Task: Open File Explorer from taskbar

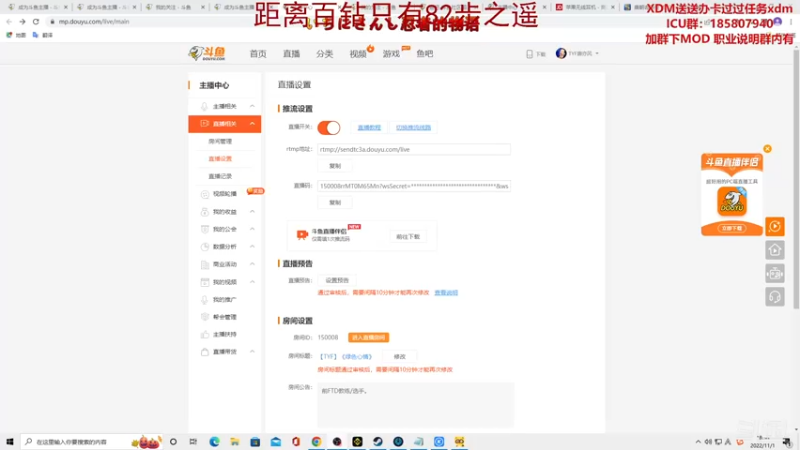Action: (235, 442)
